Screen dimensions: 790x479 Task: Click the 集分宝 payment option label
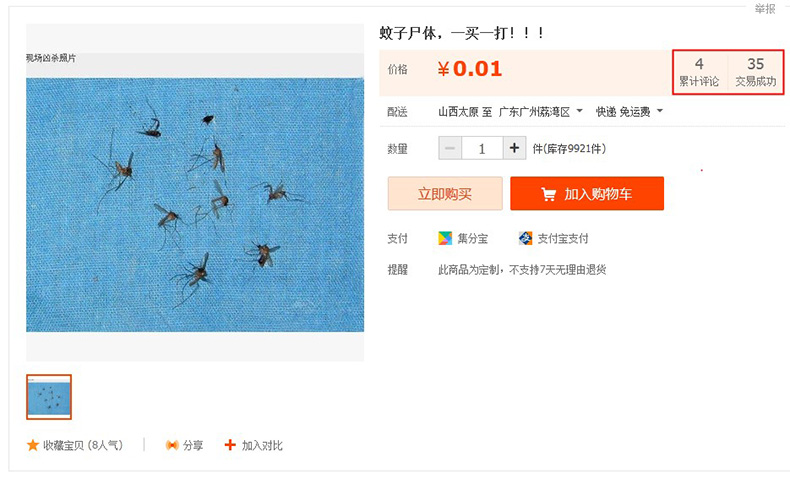tap(473, 238)
